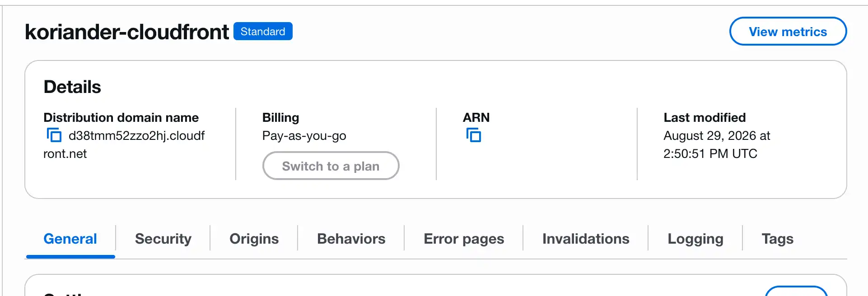Copy the ARN value

[x=473, y=135]
